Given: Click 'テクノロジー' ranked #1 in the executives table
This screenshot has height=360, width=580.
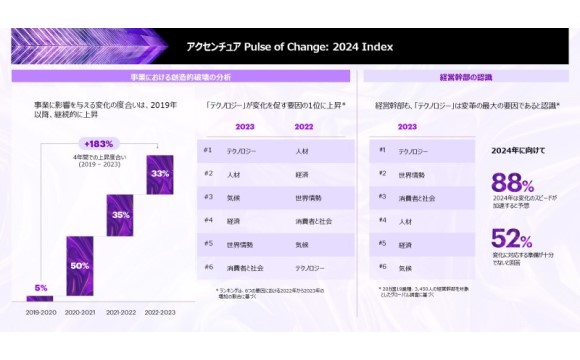Looking at the screenshot, I should click(413, 151).
